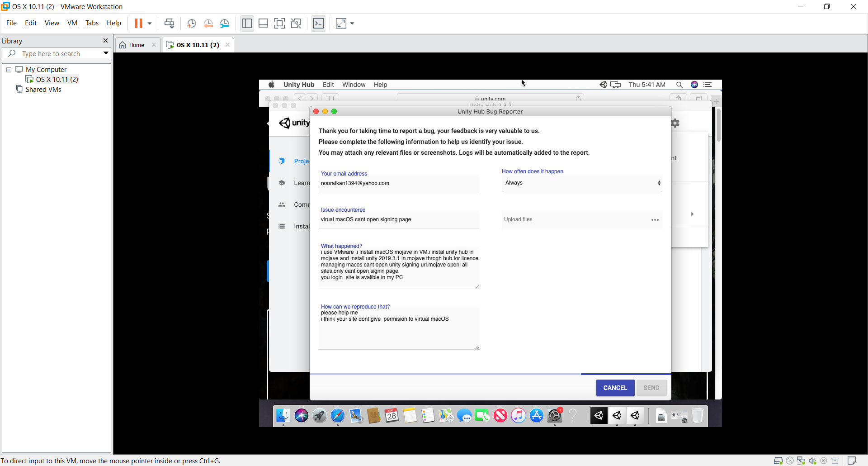Toggle the console view toolbar button
This screenshot has width=868, height=466.
(x=319, y=23)
